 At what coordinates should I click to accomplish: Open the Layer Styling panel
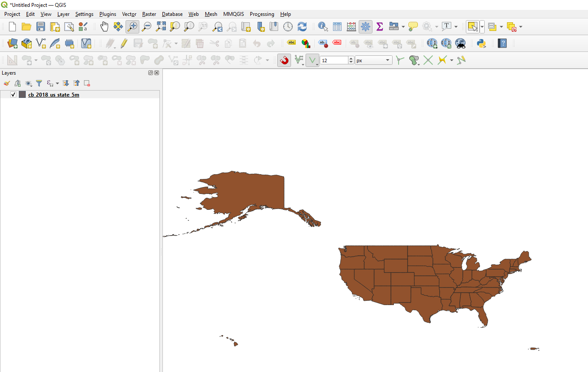click(6, 83)
